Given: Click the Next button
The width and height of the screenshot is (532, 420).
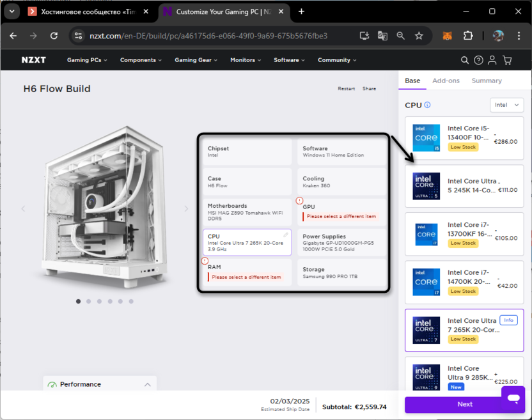Looking at the screenshot, I should (x=465, y=404).
